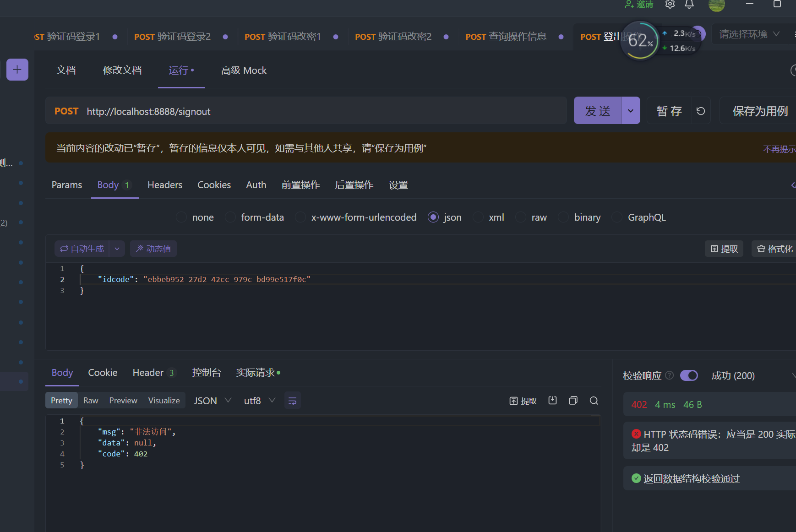Open the JSON response format dropdown
This screenshot has width=796, height=532.
tap(213, 401)
